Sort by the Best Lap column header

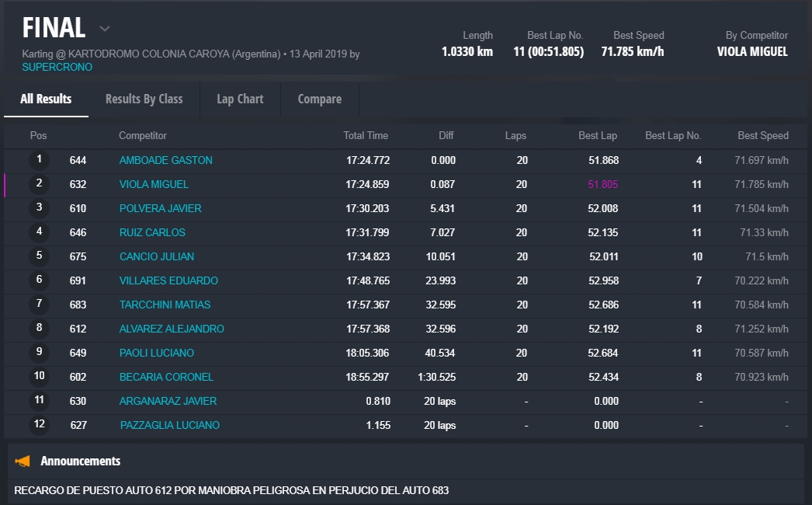pyautogui.click(x=597, y=135)
